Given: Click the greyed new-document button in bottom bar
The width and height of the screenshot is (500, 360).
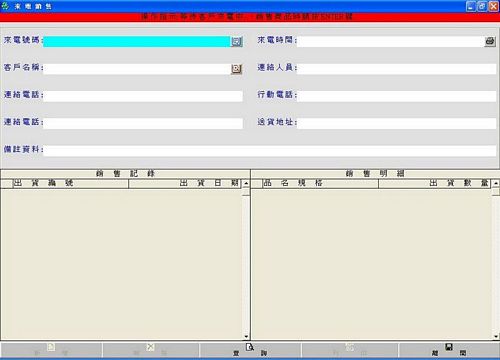Looking at the screenshot, I should coord(51,350).
